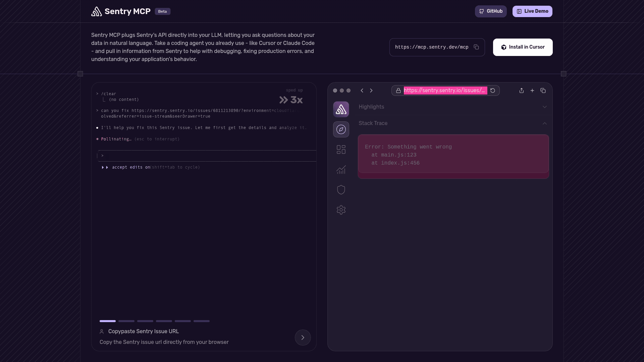Click the Install in Cursor button
The height and width of the screenshot is (362, 644).
click(523, 47)
